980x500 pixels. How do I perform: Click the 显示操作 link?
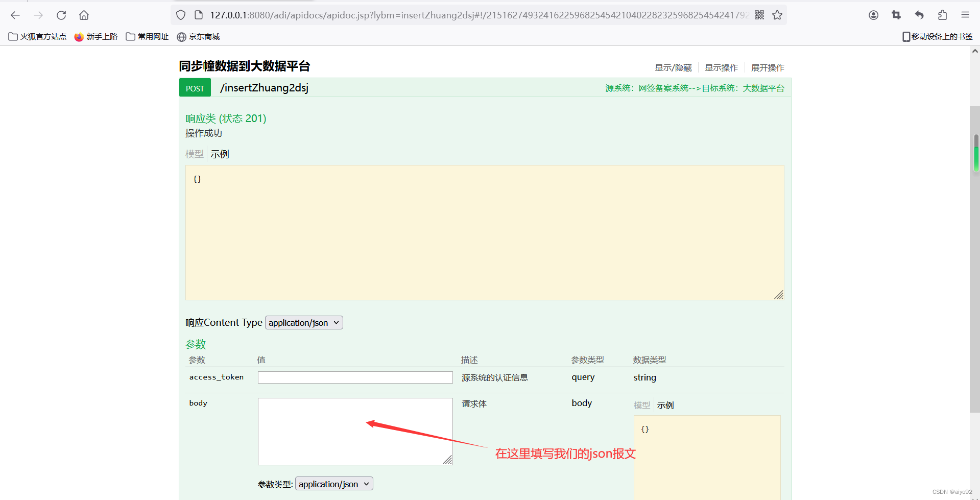tap(721, 68)
